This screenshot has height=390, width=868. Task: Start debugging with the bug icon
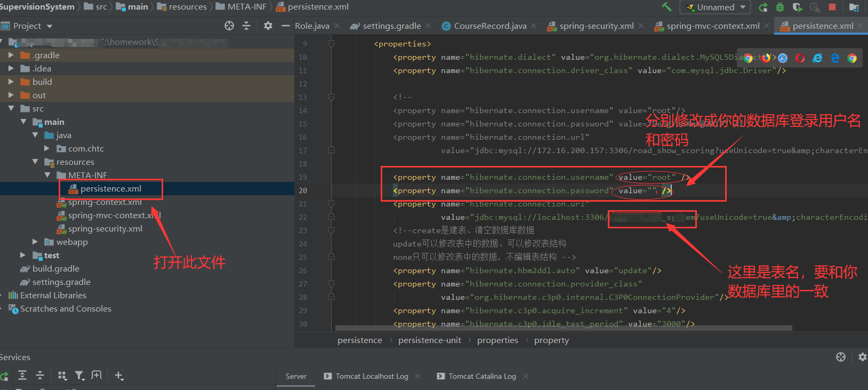(x=780, y=7)
